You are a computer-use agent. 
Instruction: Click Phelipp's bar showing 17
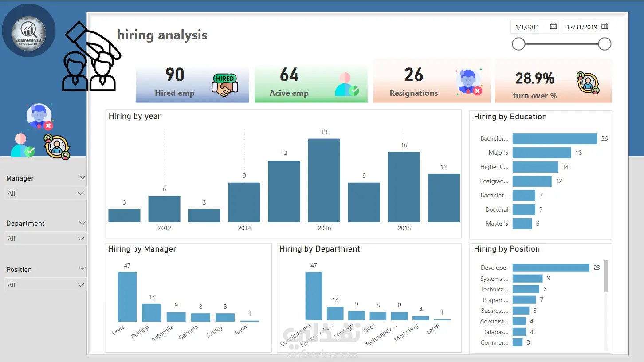click(x=152, y=313)
